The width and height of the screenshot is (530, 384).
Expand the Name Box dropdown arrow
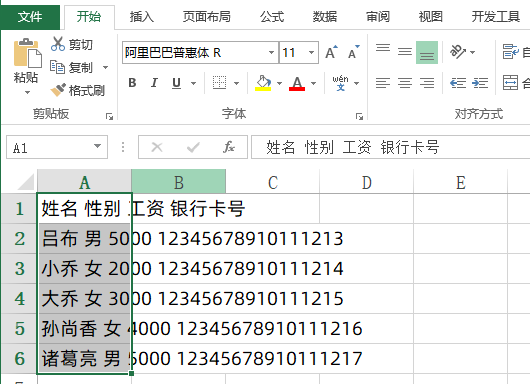[x=97, y=147]
